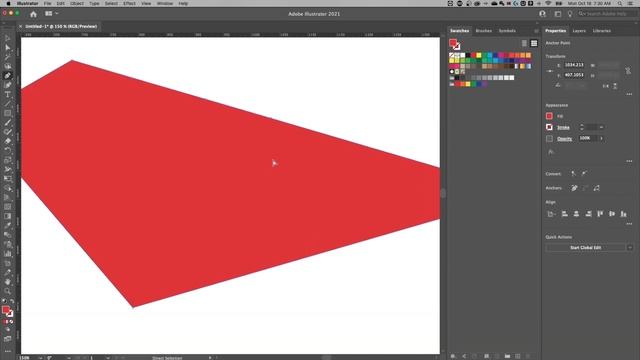640x360 pixels.
Task: Open the Align To dropdown
Action: coord(551,213)
